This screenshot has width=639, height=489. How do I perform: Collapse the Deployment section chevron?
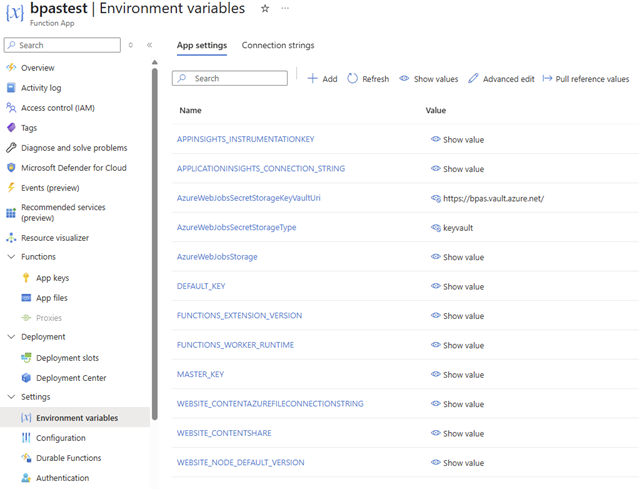tap(11, 337)
